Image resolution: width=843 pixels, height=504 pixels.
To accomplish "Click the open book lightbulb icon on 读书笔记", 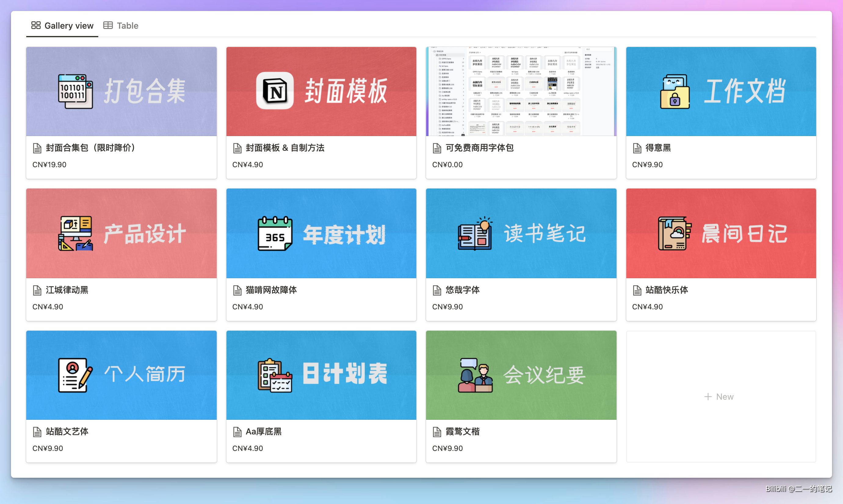I will (475, 233).
